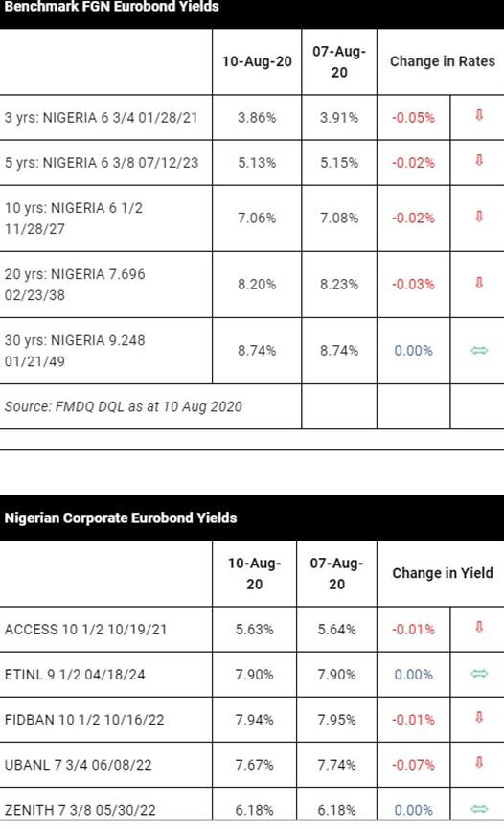The height and width of the screenshot is (829, 504).
Task: Click green sideways arrow in ETINL row
Action: (x=479, y=674)
